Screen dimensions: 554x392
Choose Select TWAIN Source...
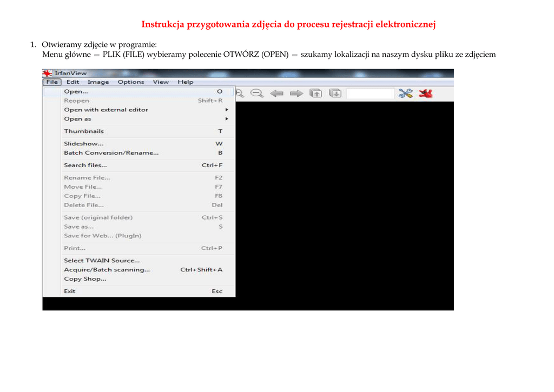(x=102, y=261)
